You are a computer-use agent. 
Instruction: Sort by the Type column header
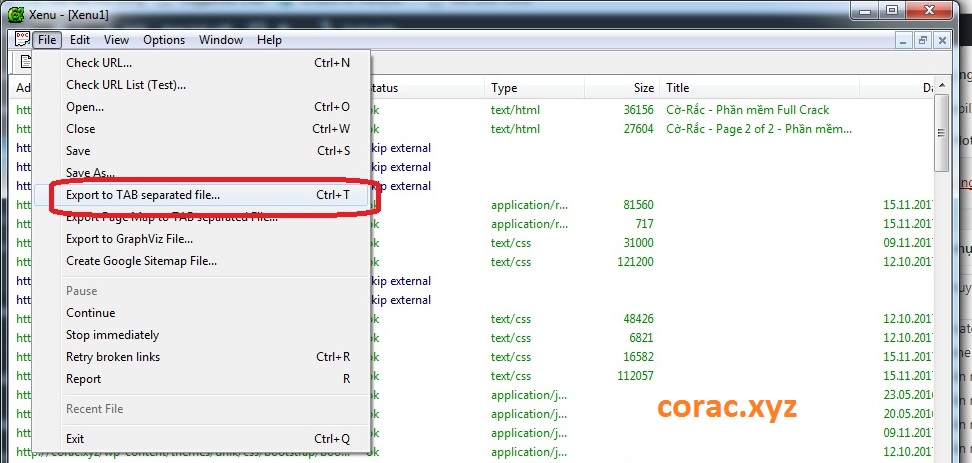534,88
